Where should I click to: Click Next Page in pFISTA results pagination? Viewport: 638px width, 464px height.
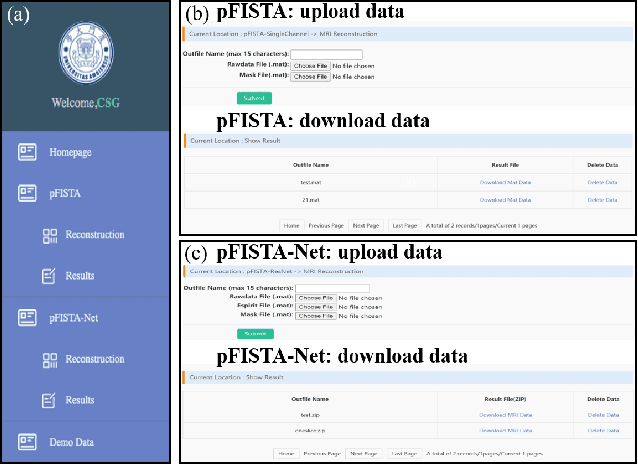366,225
